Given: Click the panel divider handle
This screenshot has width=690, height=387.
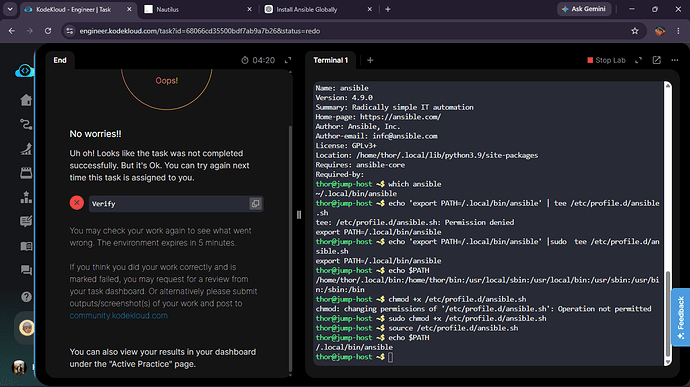Looking at the screenshot, I should (299, 215).
